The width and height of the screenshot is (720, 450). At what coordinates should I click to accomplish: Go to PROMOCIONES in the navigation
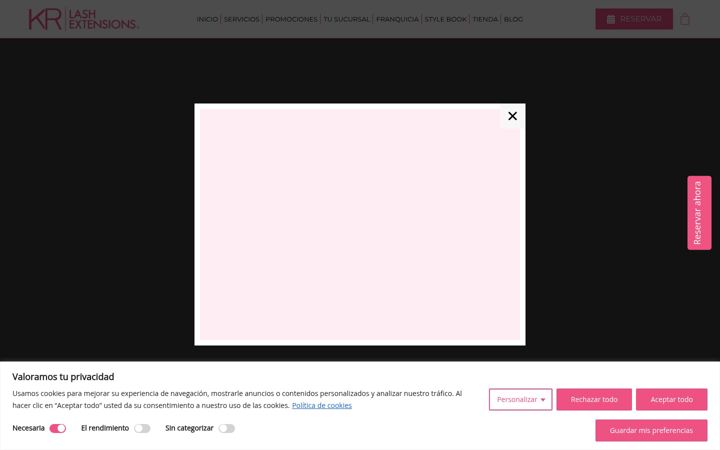click(291, 19)
